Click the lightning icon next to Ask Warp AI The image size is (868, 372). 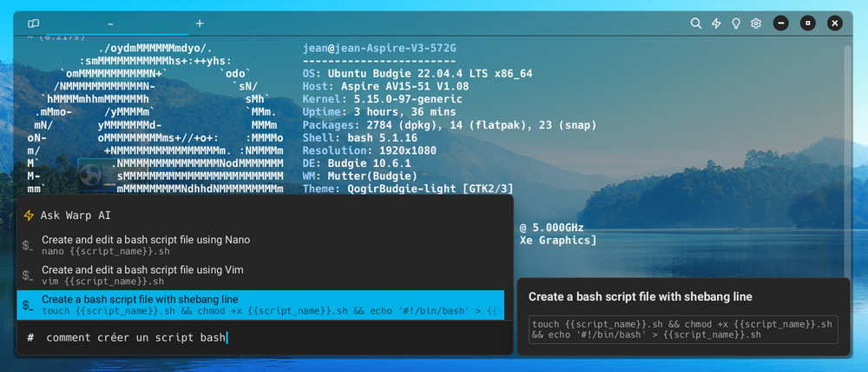(29, 216)
